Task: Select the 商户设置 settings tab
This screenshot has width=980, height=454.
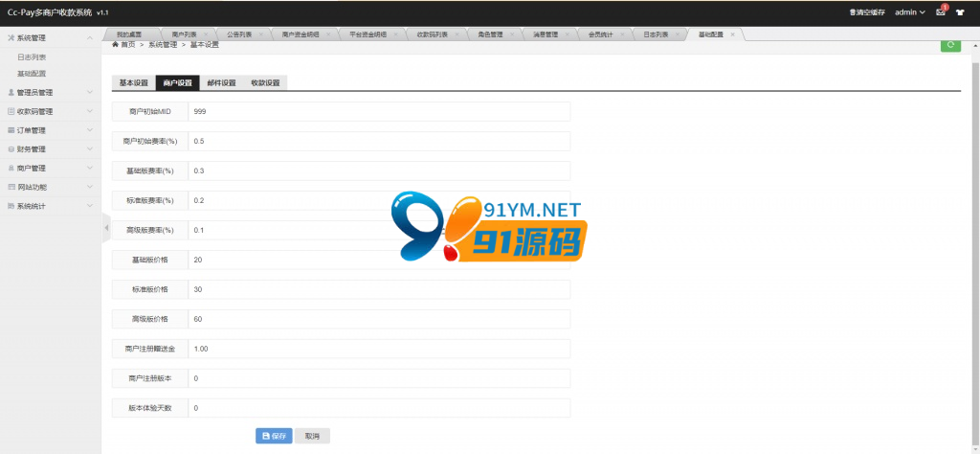Action: tap(177, 82)
